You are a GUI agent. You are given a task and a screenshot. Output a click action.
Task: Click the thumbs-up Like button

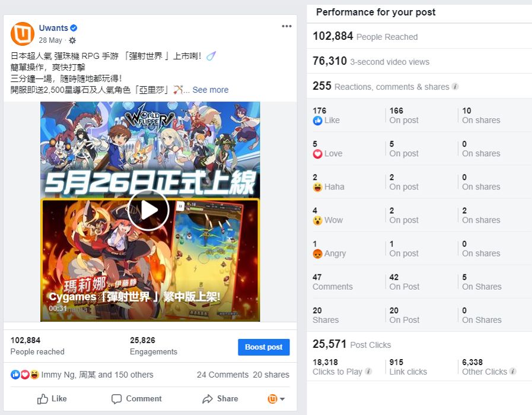click(52, 399)
